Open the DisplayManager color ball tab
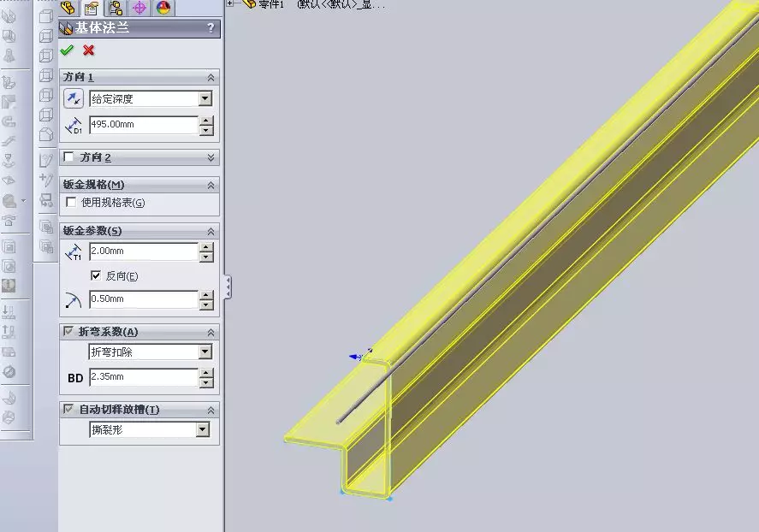This screenshot has height=532, width=759. click(163, 8)
